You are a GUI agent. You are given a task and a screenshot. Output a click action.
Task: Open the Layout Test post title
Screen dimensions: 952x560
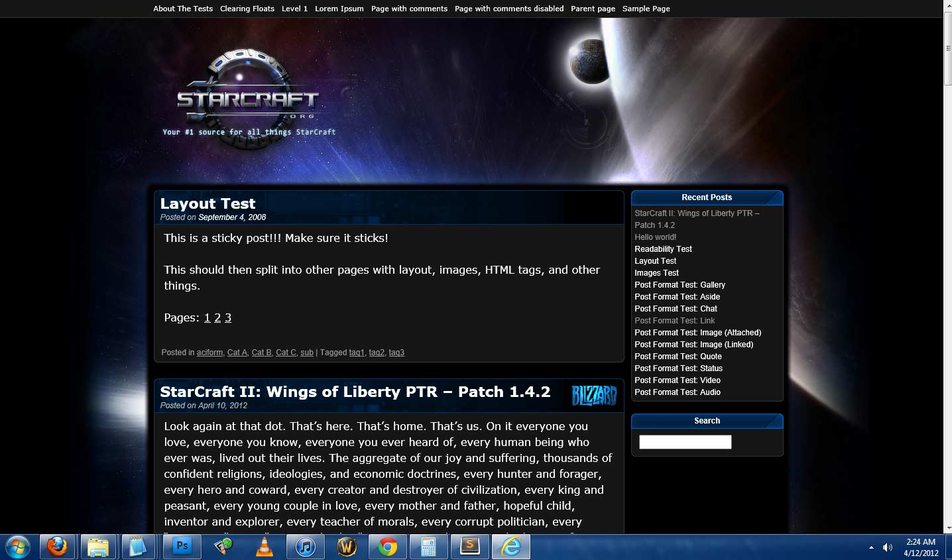coord(208,203)
